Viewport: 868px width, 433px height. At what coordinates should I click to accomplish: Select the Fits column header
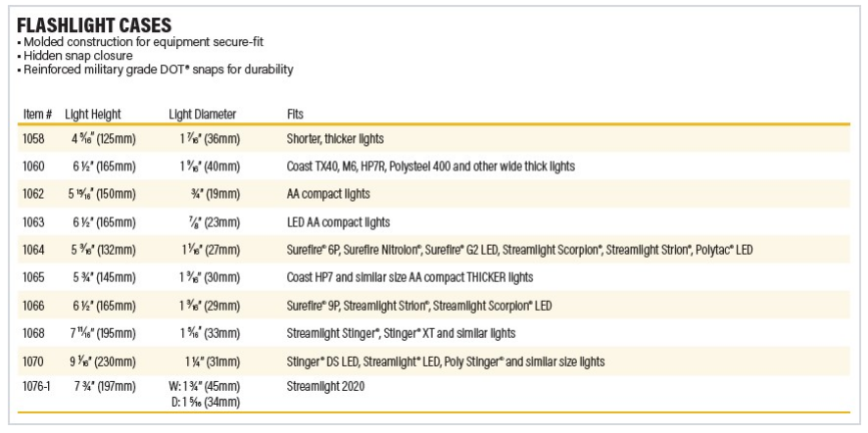click(295, 114)
